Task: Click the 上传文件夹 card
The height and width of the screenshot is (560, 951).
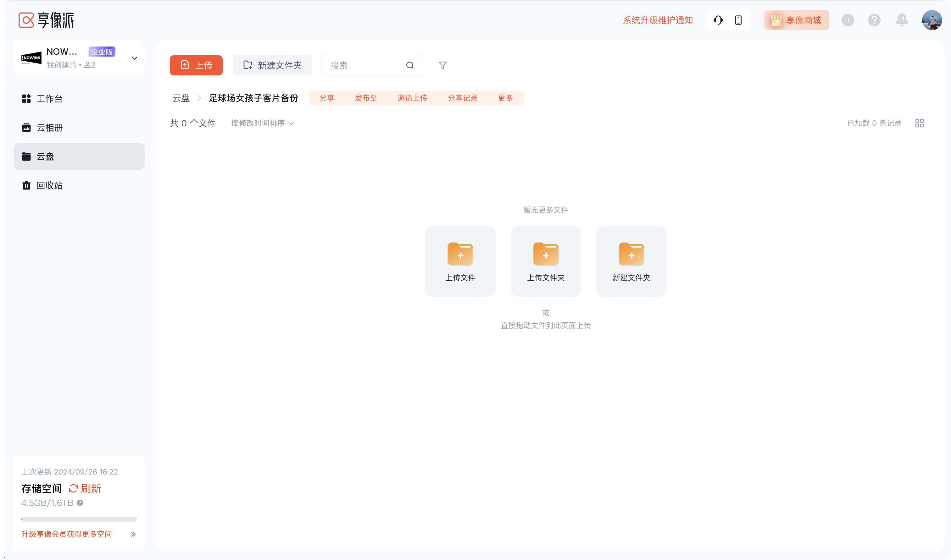Action: (x=546, y=261)
